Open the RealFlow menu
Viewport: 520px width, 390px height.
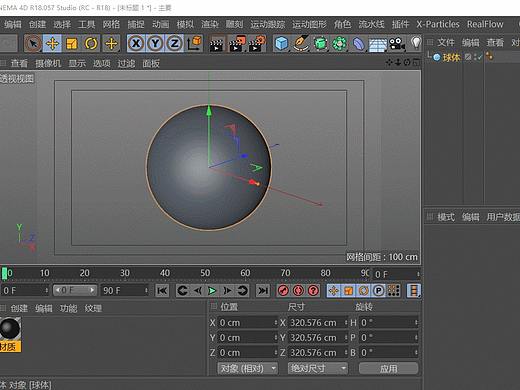pos(485,24)
